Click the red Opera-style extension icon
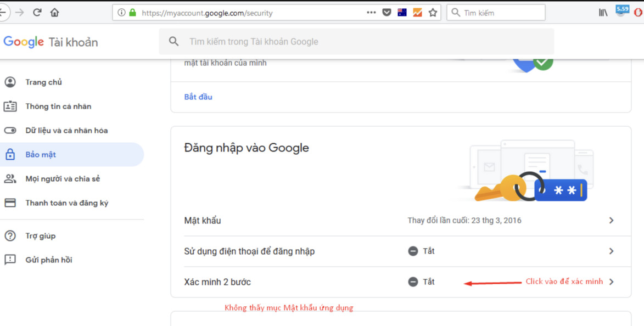 click(640, 13)
